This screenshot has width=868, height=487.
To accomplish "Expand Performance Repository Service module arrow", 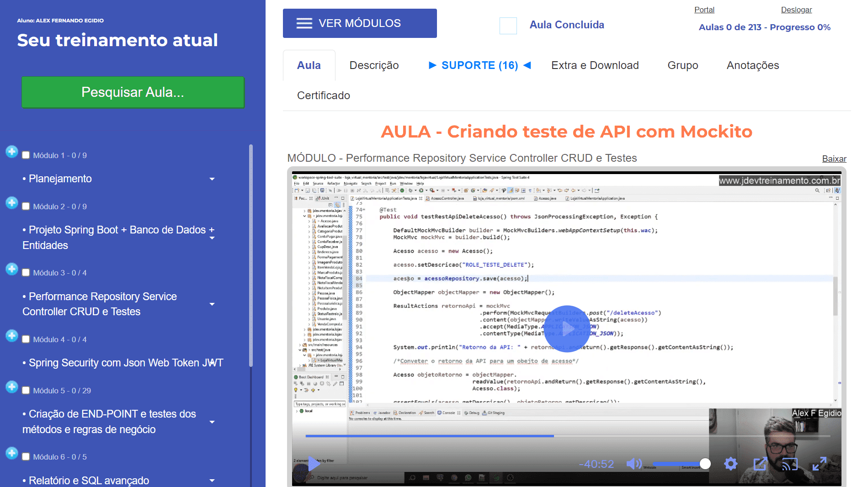I will [212, 304].
